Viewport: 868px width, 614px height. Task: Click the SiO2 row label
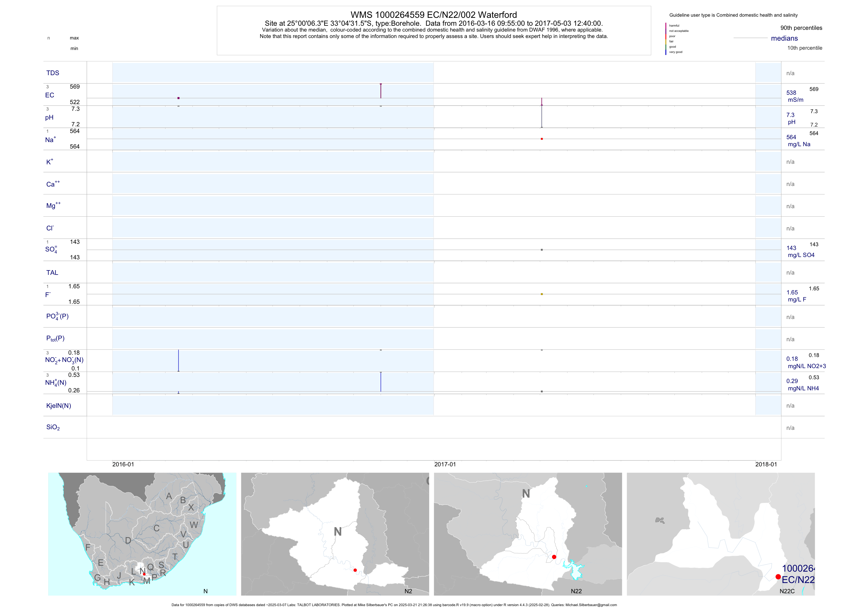pyautogui.click(x=53, y=427)
